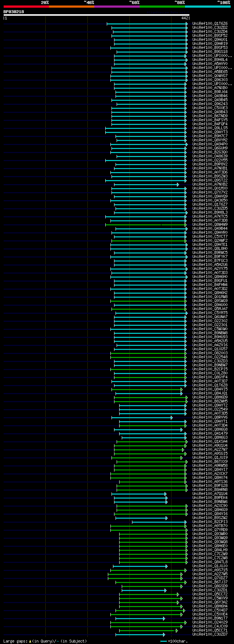Select the label UniRef100_O24029
This screenshot has width=234, height=644.
[x=210, y=622]
